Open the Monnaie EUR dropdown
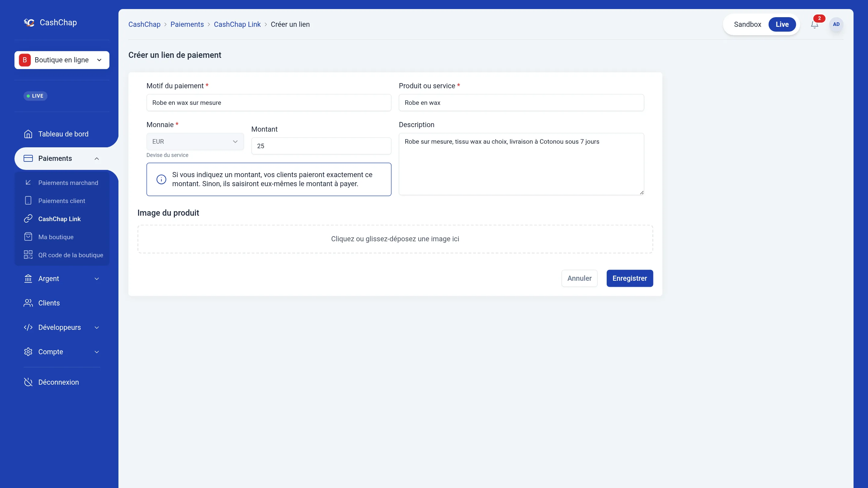 click(195, 142)
